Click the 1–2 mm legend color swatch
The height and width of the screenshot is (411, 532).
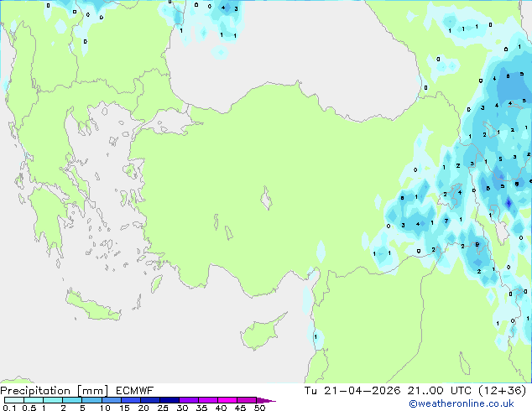tap(53, 400)
